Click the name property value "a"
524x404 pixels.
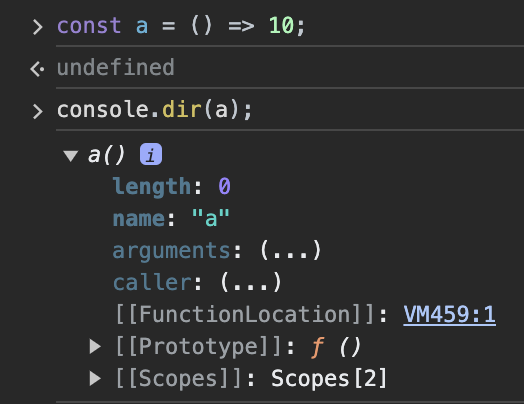tap(211, 218)
